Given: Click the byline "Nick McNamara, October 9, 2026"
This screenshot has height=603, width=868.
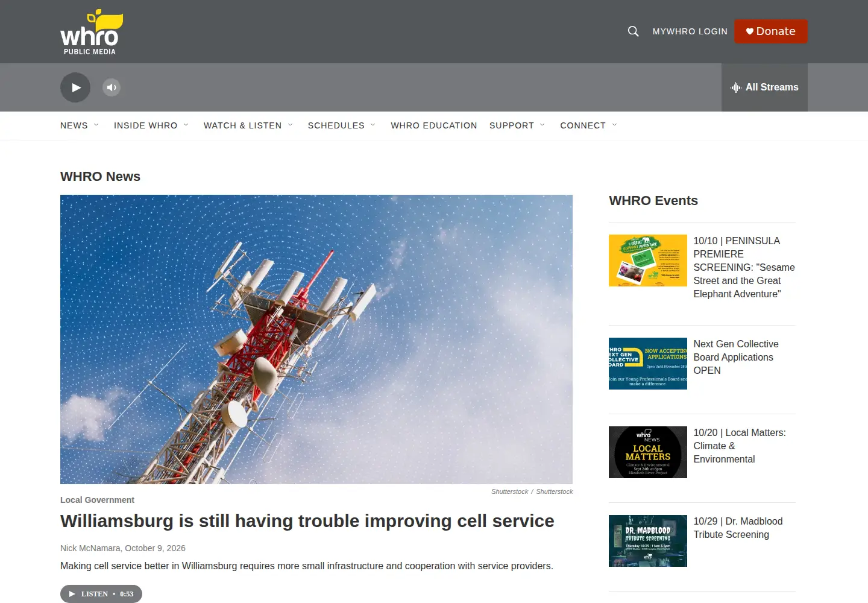Looking at the screenshot, I should click(123, 548).
